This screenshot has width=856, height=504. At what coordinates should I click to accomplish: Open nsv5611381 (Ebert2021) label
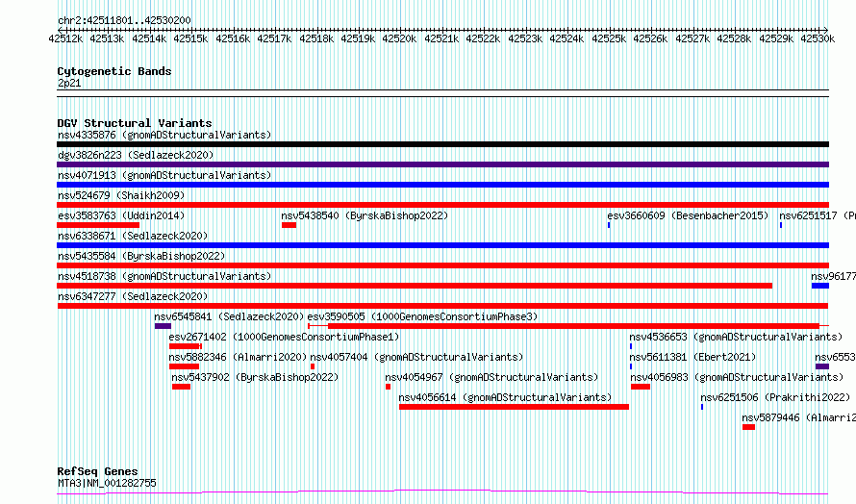click(x=692, y=357)
